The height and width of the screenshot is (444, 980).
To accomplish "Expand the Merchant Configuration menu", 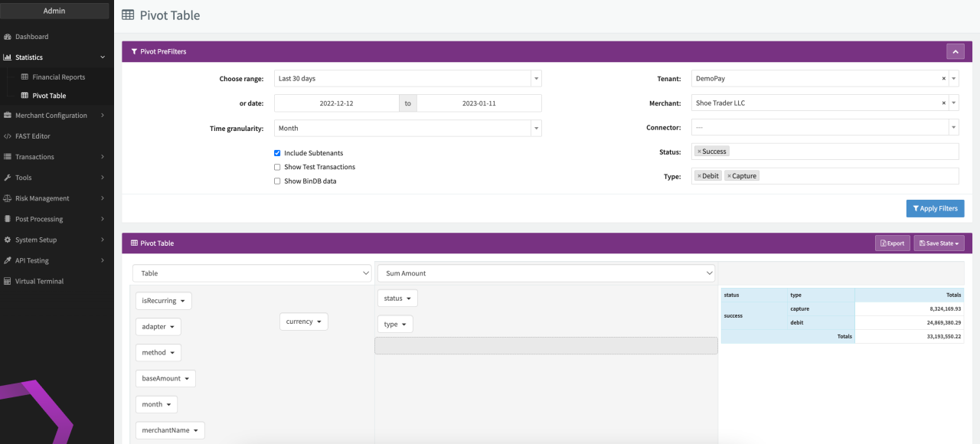I will coord(57,116).
